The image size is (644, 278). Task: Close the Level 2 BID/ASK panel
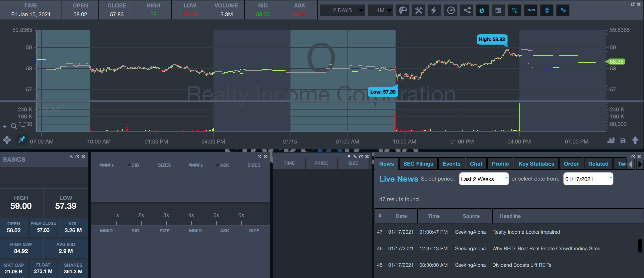coord(265,157)
